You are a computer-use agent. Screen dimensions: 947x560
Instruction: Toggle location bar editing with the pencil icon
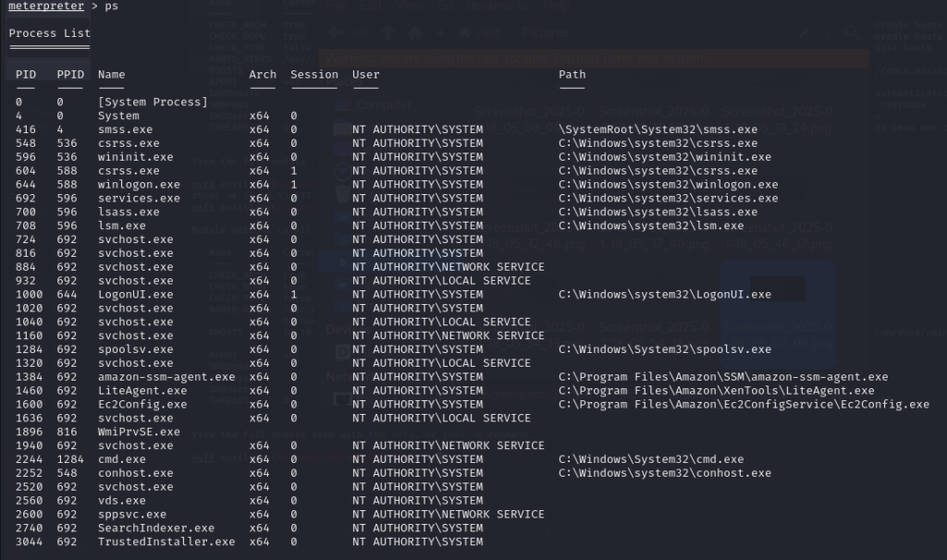(806, 32)
